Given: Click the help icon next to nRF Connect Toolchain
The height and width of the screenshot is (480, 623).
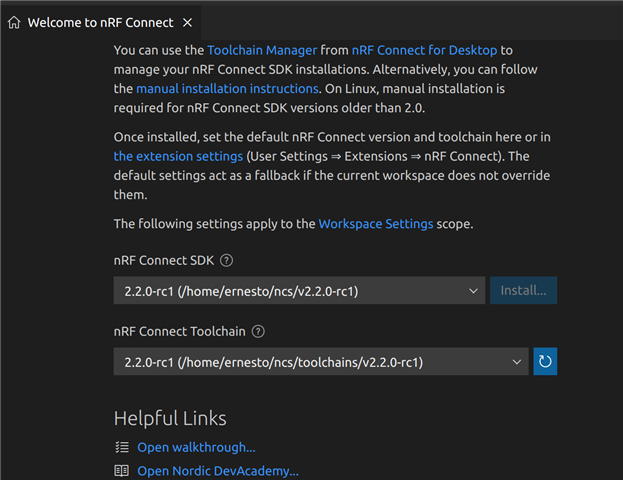Looking at the screenshot, I should tap(258, 331).
